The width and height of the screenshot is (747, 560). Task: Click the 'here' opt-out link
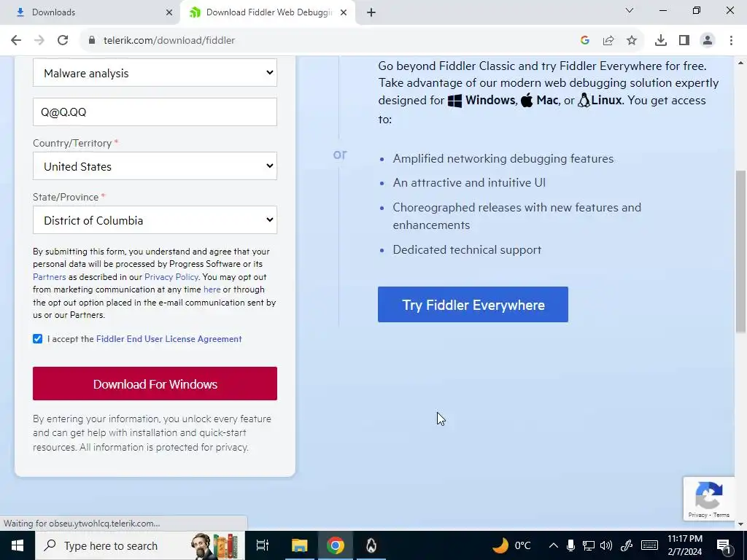click(212, 289)
